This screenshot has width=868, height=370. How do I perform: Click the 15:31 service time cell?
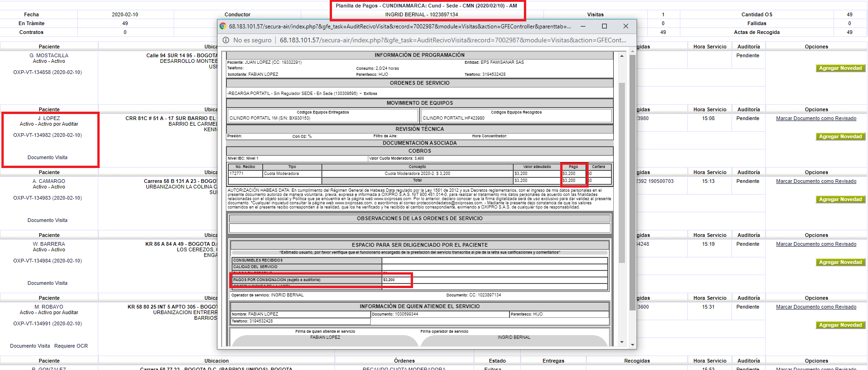tap(708, 307)
